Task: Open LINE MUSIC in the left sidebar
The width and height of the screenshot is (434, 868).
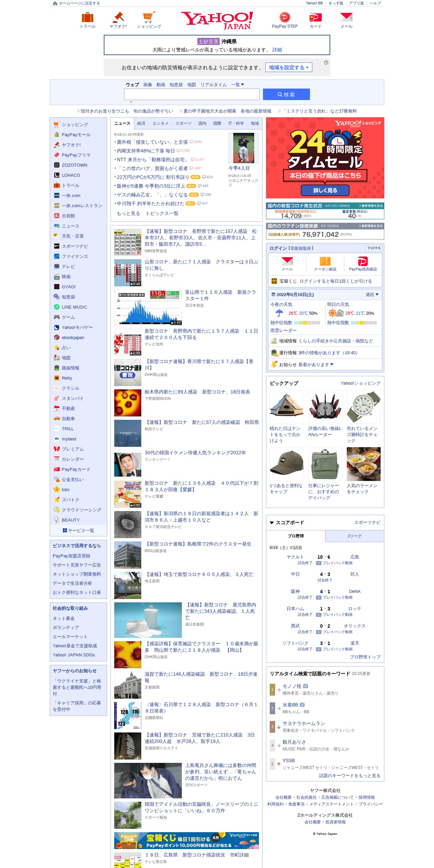Action: click(74, 307)
